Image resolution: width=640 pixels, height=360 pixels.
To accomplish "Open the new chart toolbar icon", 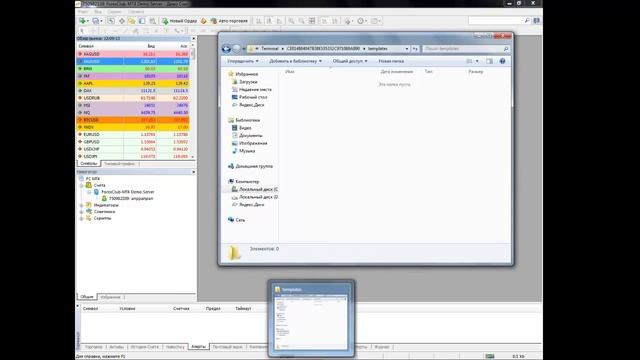I will (x=83, y=20).
